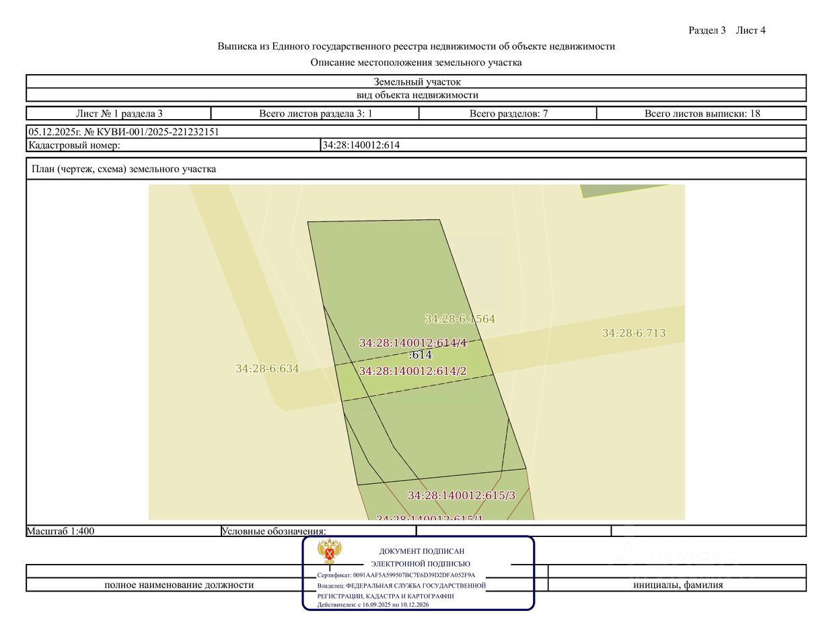Select cadastral number value '34:28:140012:614'

pyautogui.click(x=361, y=145)
